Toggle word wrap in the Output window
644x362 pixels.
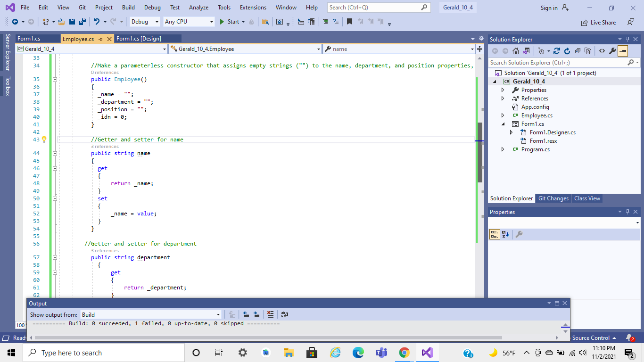(x=284, y=314)
